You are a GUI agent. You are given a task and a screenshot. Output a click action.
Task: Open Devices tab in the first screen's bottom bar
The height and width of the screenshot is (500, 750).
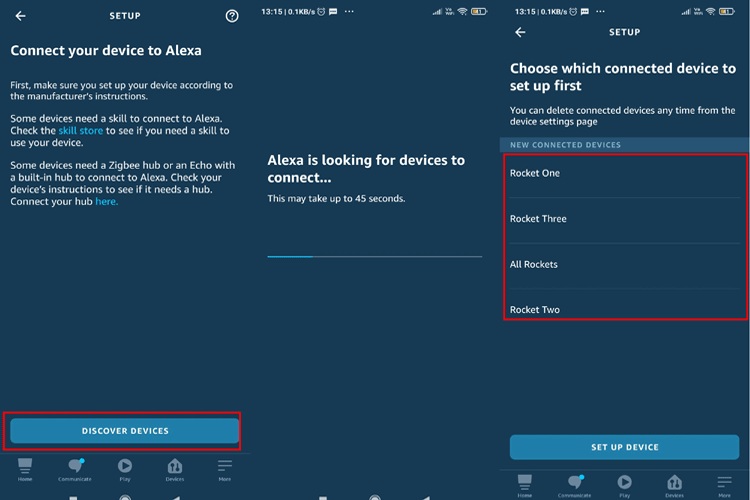click(x=175, y=469)
